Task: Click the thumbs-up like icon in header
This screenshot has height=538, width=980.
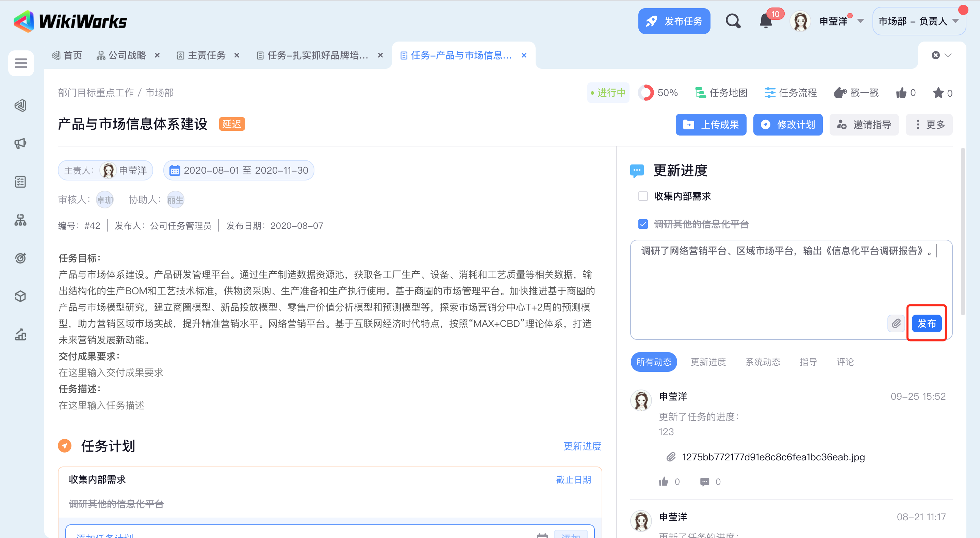Action: (901, 93)
